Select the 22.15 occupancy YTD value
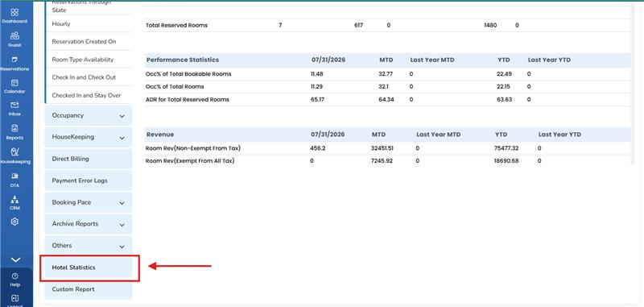 coord(504,87)
